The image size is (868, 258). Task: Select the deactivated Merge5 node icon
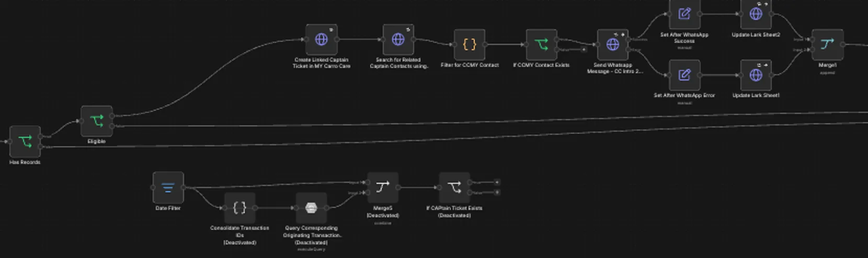pyautogui.click(x=383, y=187)
